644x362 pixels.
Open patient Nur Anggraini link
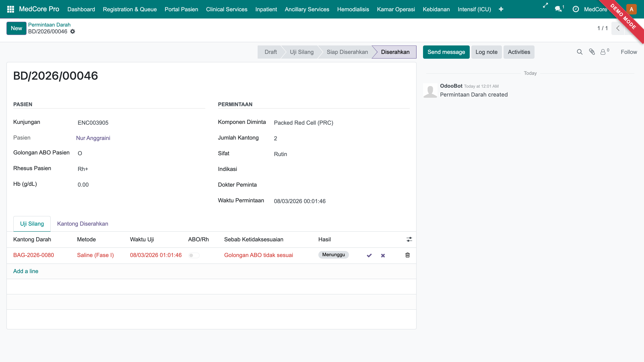(x=93, y=138)
